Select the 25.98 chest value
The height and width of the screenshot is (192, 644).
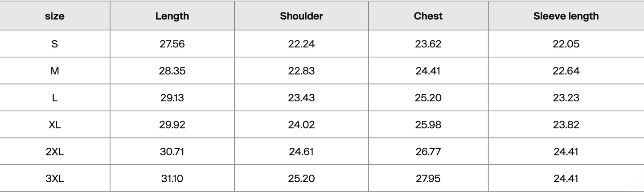[x=428, y=125]
